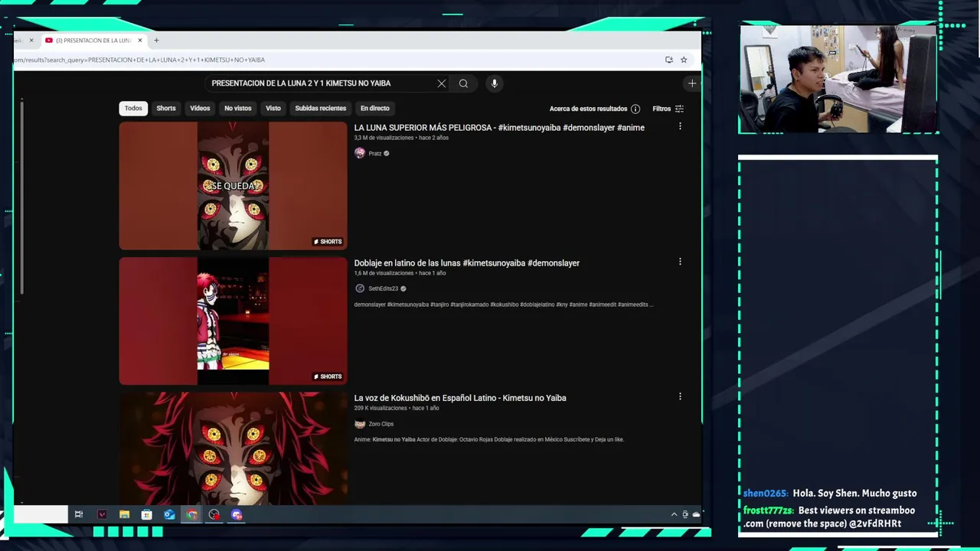The height and width of the screenshot is (551, 980).
Task: Play the Kokushibō six-eyes thumbnail
Action: [x=233, y=448]
